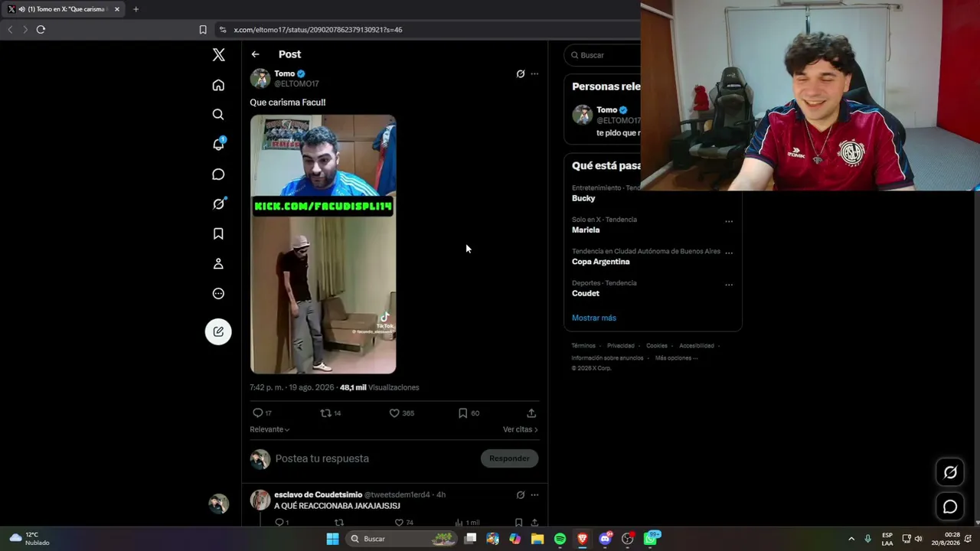Open the avatar of esclavo de Coudetsimio

260,500
